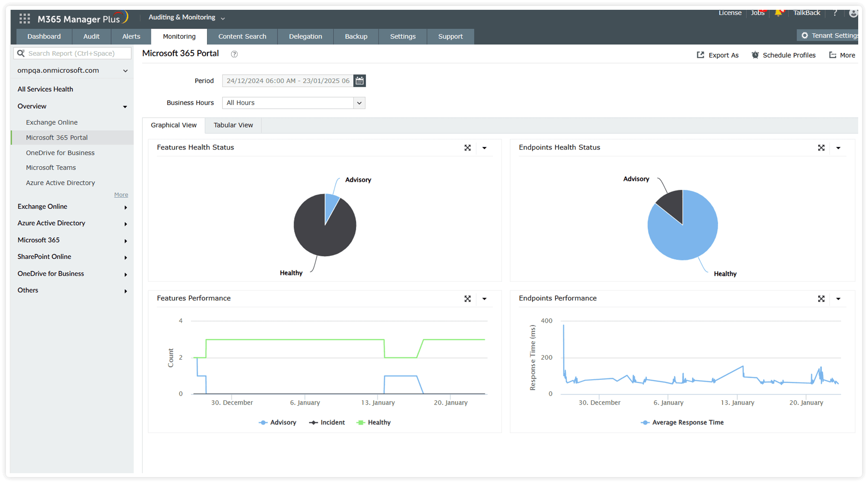The height and width of the screenshot is (483, 868).
Task: Open the Period calendar picker icon
Action: [359, 81]
